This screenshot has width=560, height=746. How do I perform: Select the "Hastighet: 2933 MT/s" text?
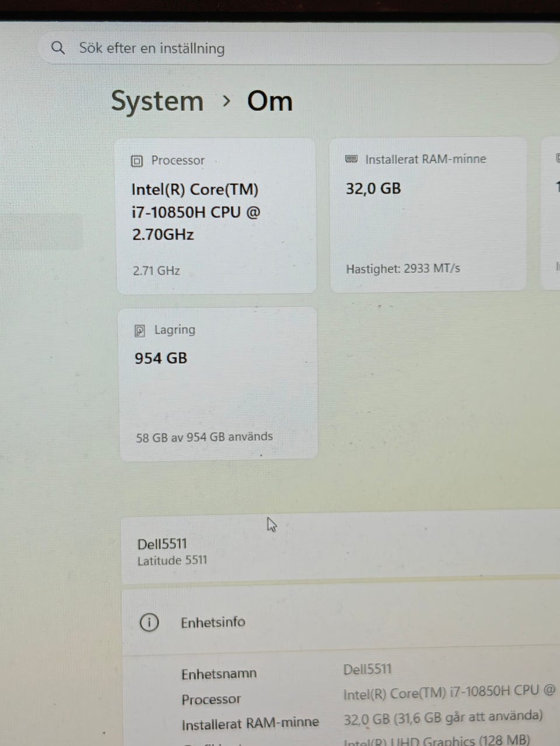coord(403,268)
